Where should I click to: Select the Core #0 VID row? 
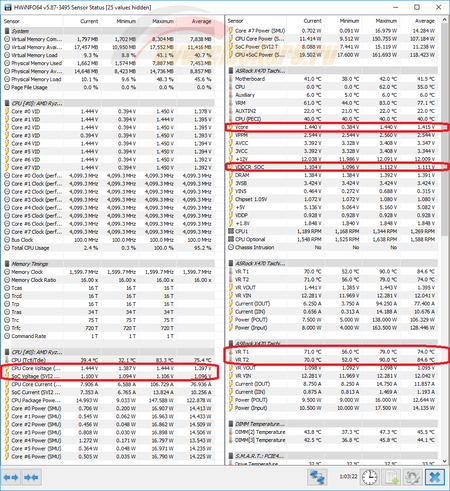[x=109, y=111]
